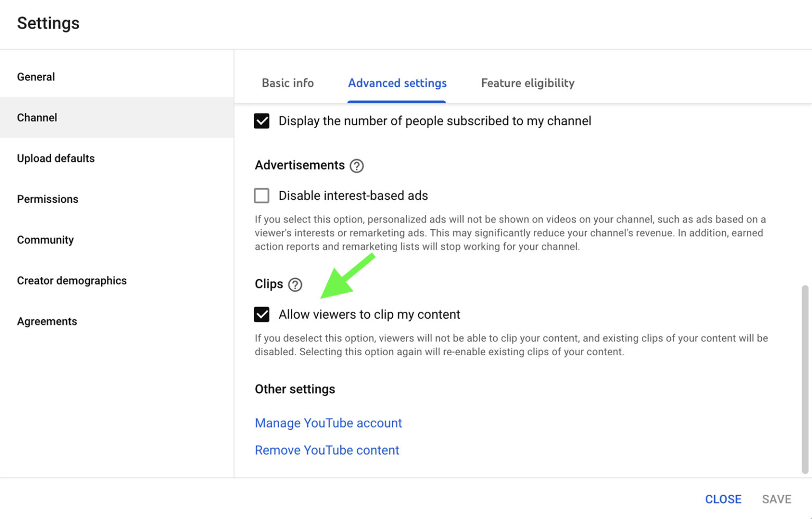Open the Upload defaults section
Image resolution: width=812 pixels, height=519 pixels.
pos(56,158)
